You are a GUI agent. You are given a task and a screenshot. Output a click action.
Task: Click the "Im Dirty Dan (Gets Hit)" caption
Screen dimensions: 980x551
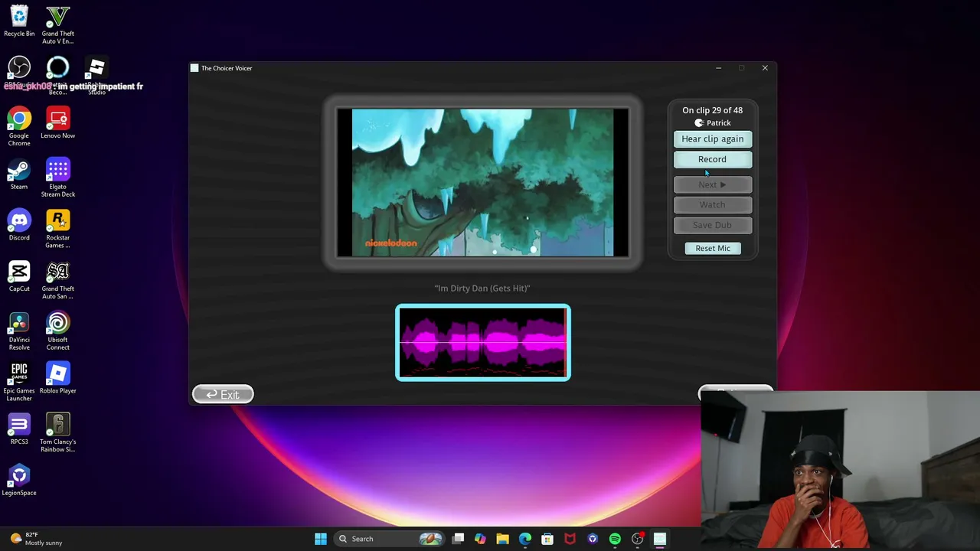[482, 289]
